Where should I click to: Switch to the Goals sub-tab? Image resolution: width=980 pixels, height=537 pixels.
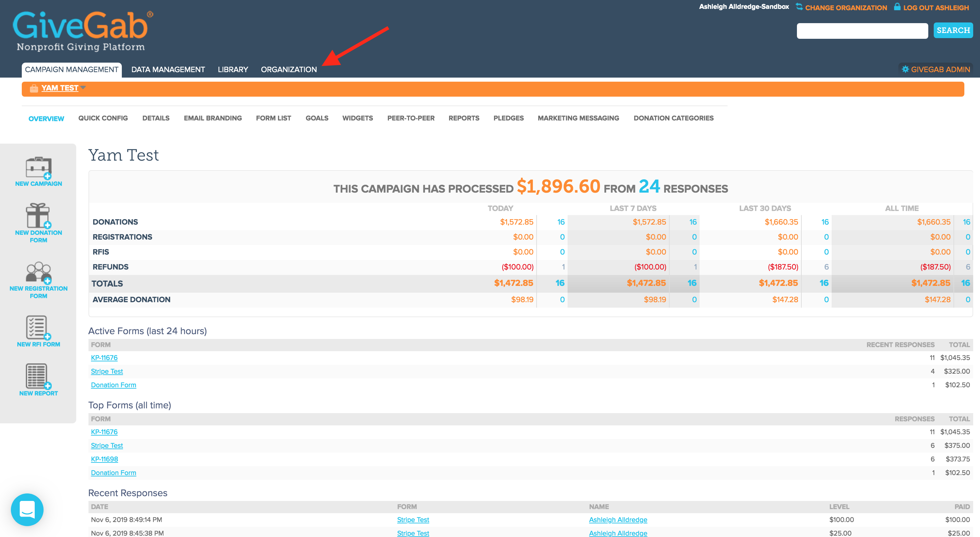coord(317,118)
